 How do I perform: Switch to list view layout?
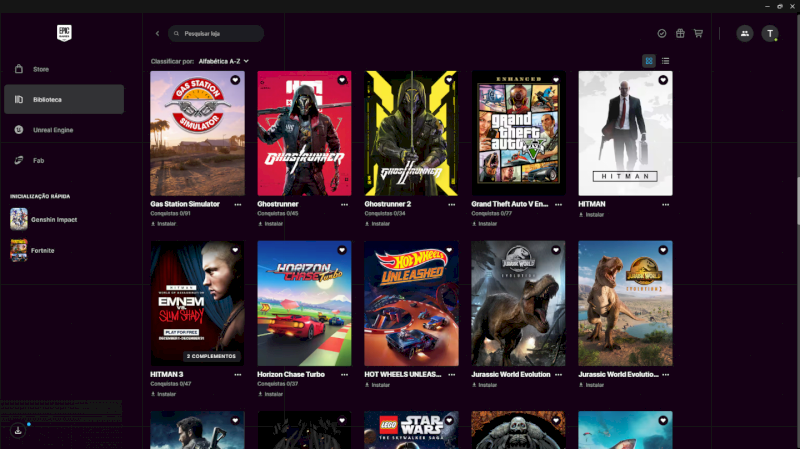[666, 61]
